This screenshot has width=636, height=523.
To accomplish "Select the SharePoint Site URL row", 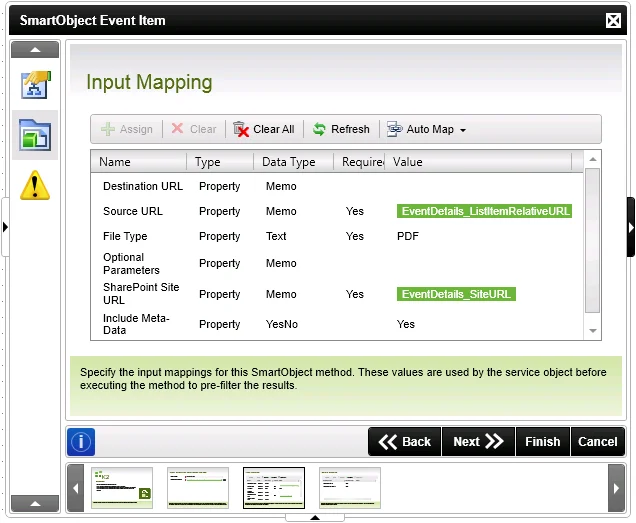I will (x=337, y=294).
